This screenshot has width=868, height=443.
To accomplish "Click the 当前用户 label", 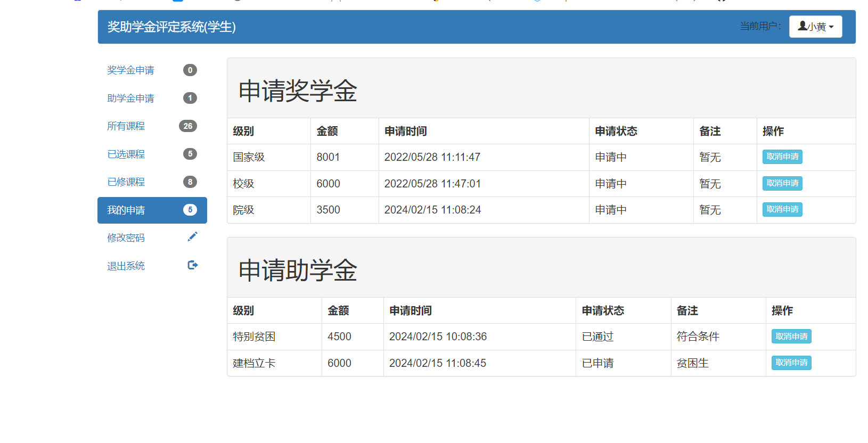I will tap(760, 26).
